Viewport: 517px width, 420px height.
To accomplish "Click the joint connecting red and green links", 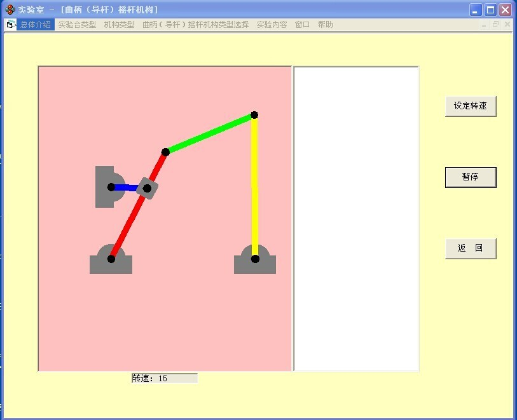I will click(165, 152).
